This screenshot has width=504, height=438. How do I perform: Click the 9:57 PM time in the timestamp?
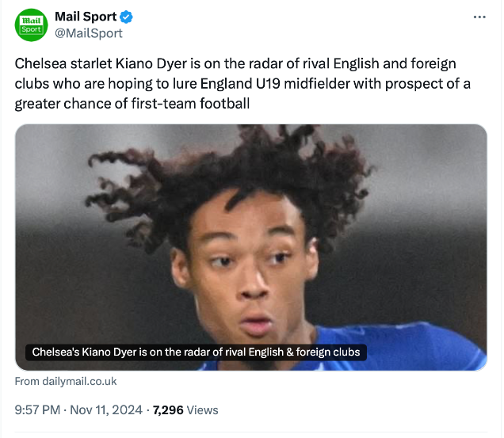pos(37,410)
